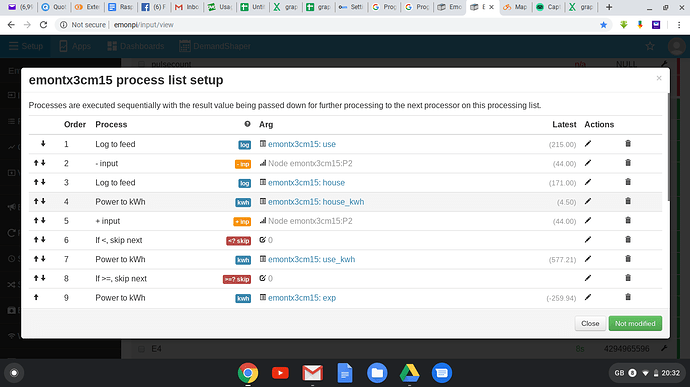Click the address bar URL emonpi/input/view
Viewport: 690px width, 387px height.
click(x=143, y=25)
